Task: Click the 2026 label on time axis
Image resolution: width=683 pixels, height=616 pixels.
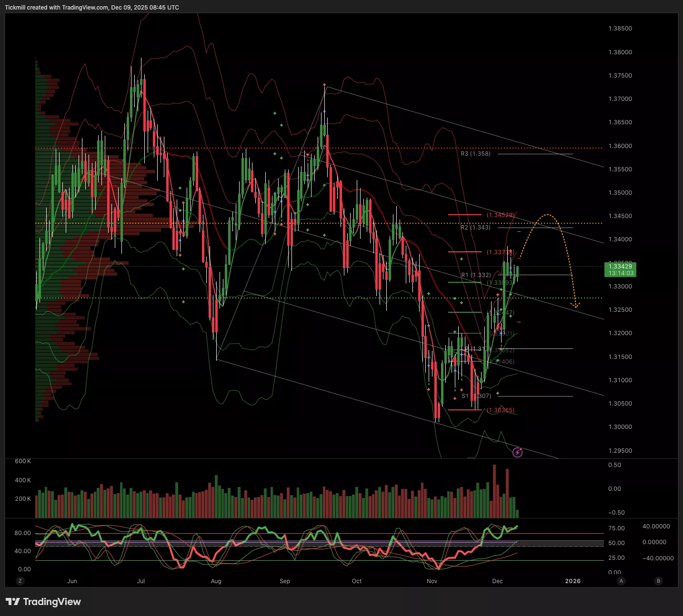Action: pos(573,581)
